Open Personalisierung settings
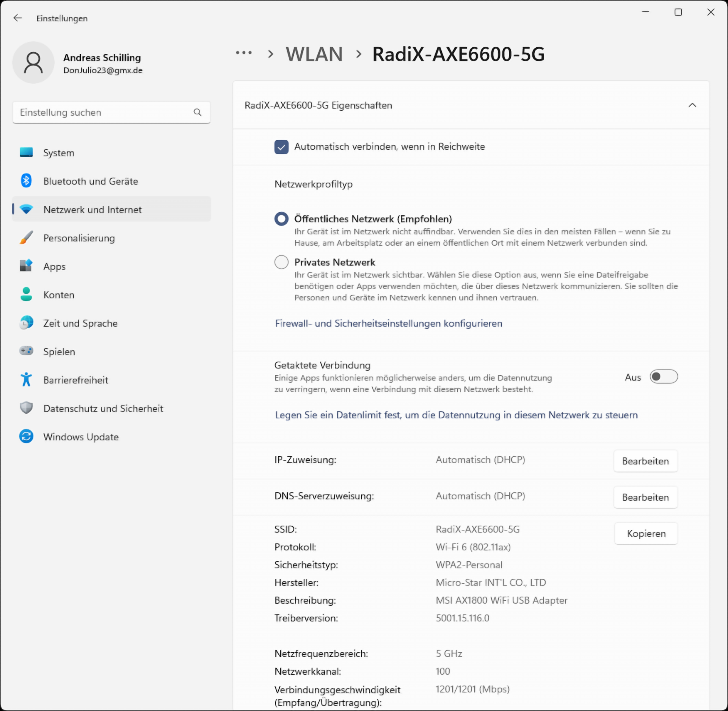 click(111, 238)
